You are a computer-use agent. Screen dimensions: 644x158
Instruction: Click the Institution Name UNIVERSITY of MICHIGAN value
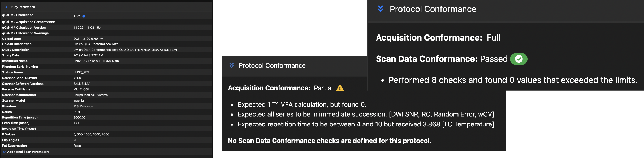pos(96,61)
